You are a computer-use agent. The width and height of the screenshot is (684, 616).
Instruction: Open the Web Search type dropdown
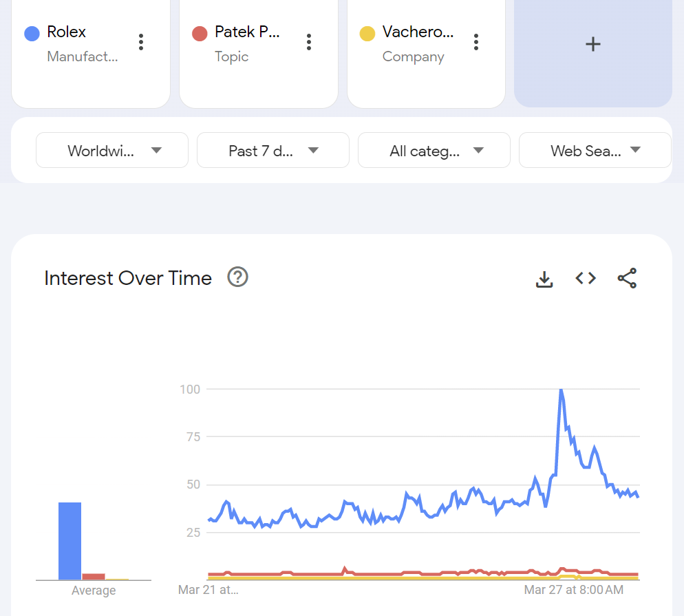(x=595, y=151)
